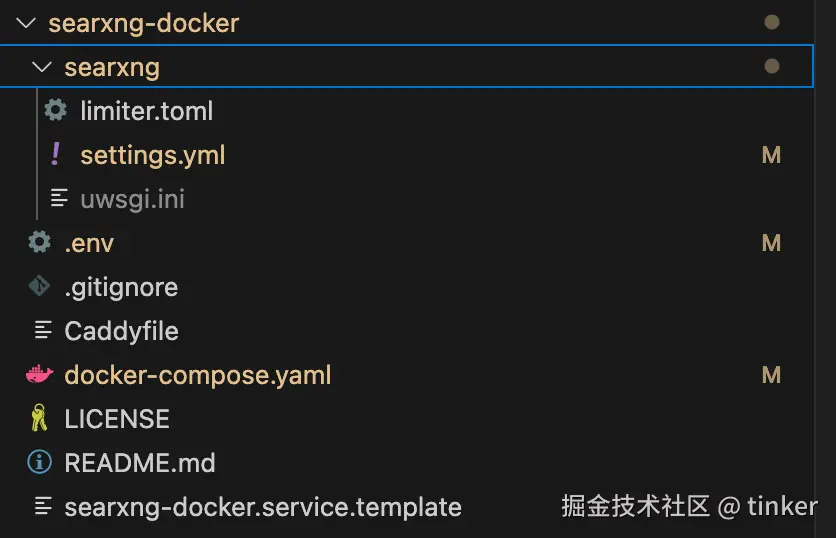This screenshot has width=836, height=538.
Task: Click the modified M badge on settings.yml
Action: coord(771,155)
